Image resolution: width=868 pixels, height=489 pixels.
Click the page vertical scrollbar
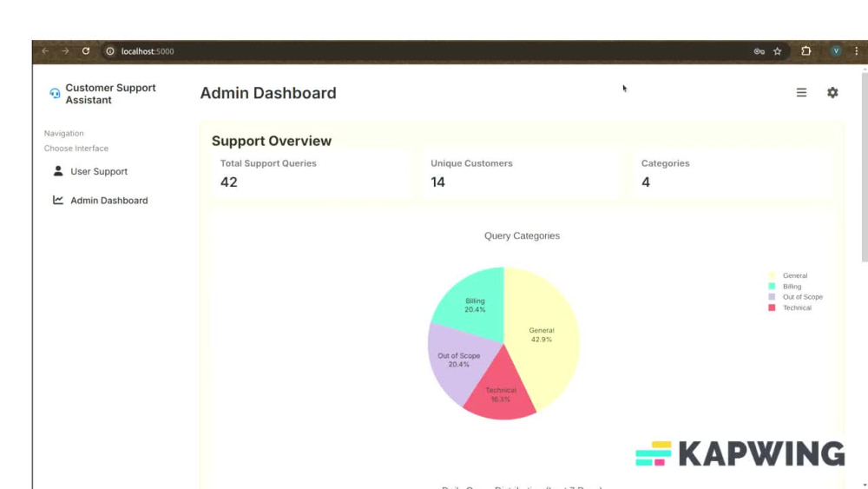(x=865, y=166)
